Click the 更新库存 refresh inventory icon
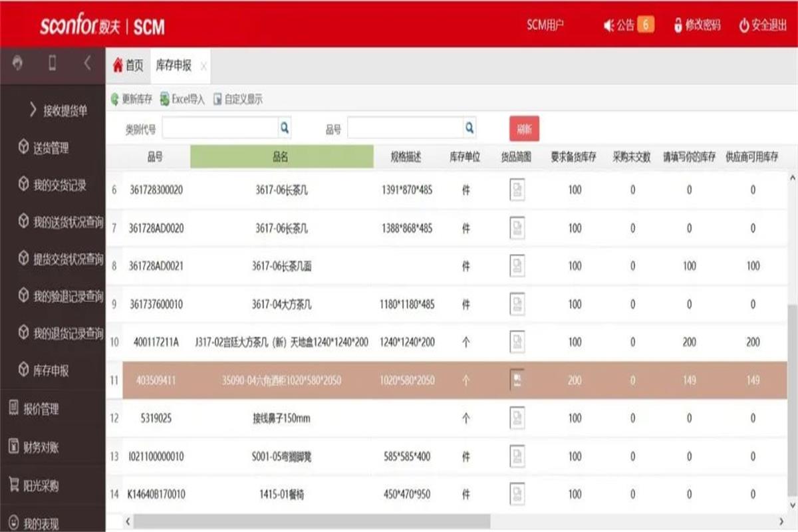Image resolution: width=798 pixels, height=532 pixels. 115,100
